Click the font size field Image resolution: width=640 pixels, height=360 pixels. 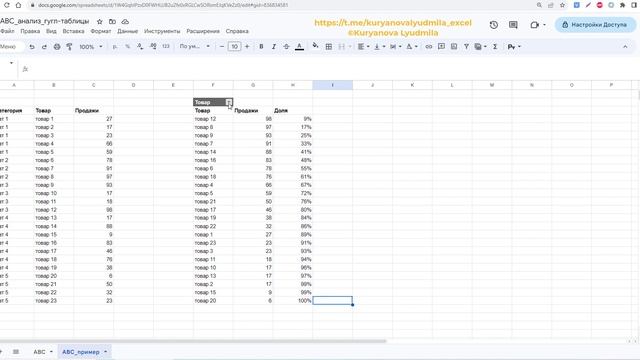(x=234, y=47)
